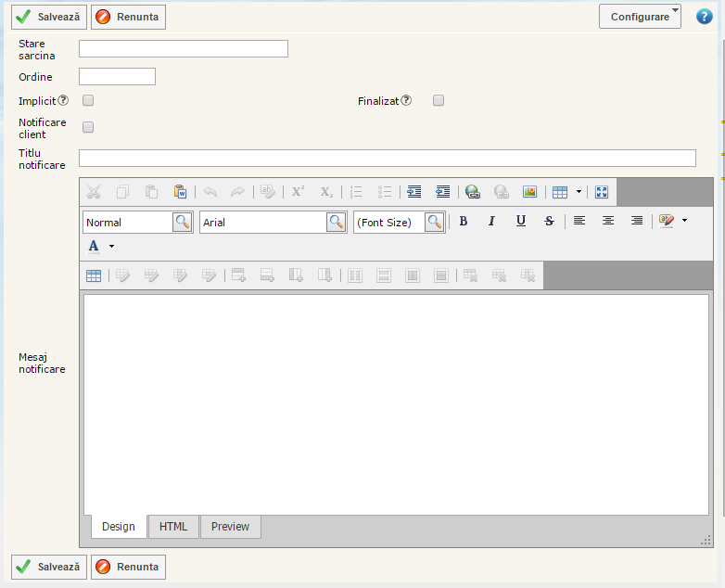
Task: Check the Finalizat checkbox
Action: pos(439,100)
